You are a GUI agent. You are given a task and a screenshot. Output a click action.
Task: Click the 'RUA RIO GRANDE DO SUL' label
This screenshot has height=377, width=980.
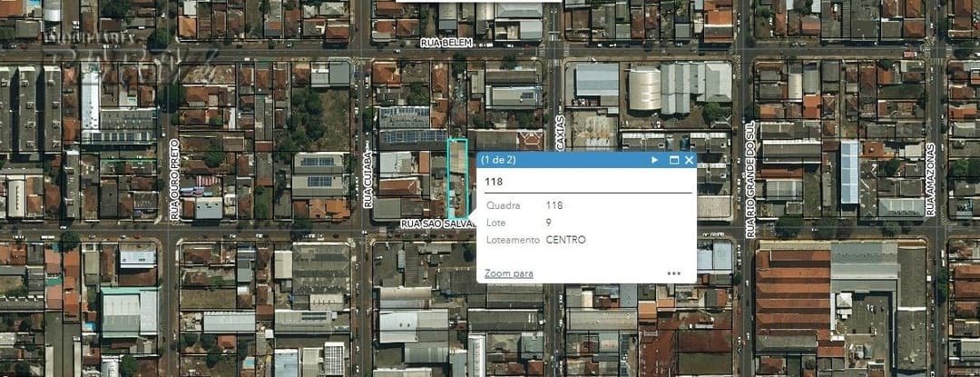(x=750, y=180)
